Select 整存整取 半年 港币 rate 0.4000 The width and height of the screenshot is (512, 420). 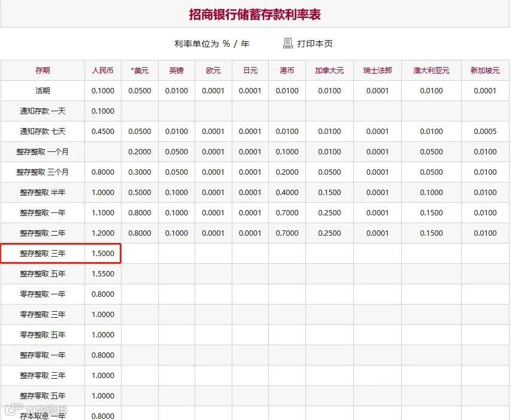[287, 192]
